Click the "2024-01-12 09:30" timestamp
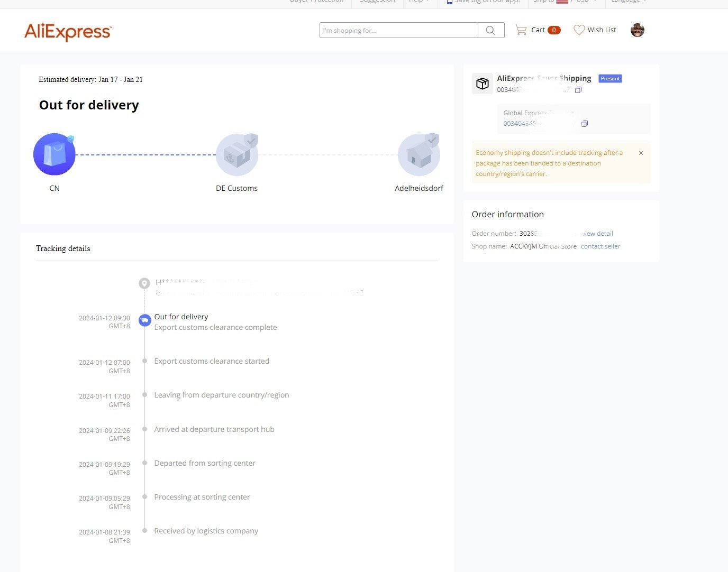This screenshot has width=728, height=572. 104,318
